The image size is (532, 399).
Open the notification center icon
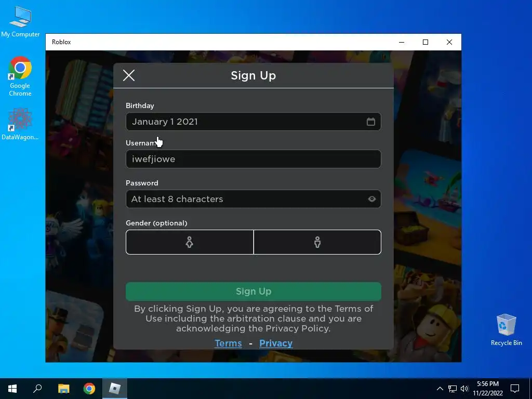515,389
